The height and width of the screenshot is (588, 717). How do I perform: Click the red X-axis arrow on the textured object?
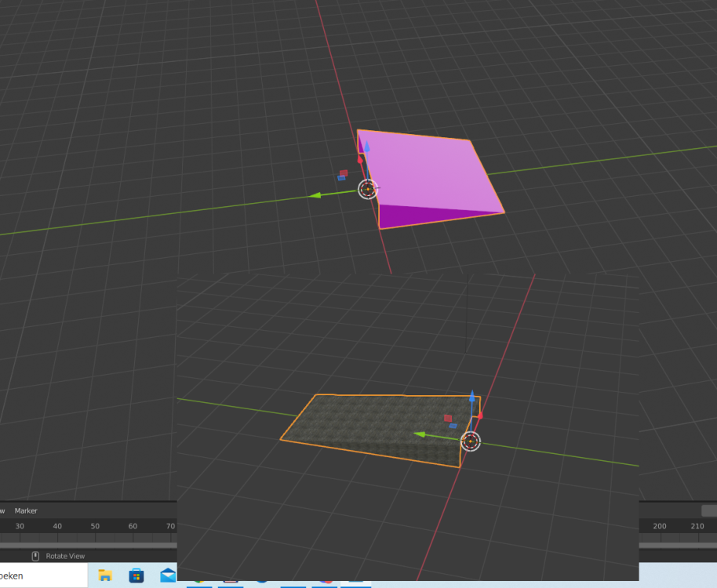coord(479,416)
